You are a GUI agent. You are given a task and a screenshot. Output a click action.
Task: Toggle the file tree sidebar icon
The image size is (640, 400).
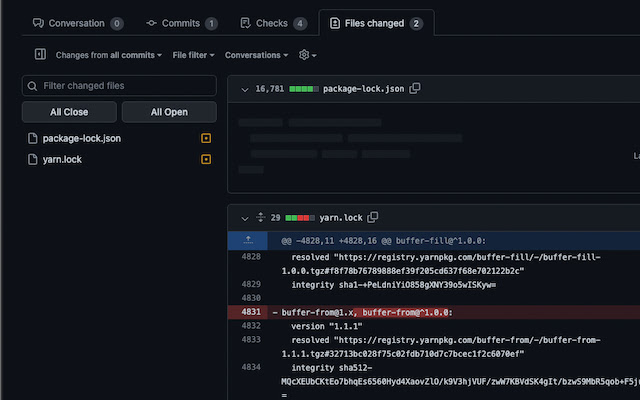point(40,55)
